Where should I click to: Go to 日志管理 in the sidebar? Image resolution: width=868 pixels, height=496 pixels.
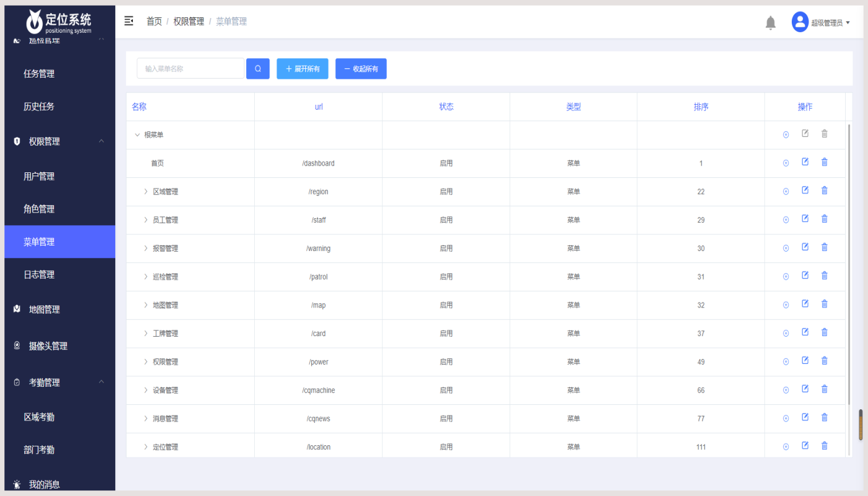39,275
